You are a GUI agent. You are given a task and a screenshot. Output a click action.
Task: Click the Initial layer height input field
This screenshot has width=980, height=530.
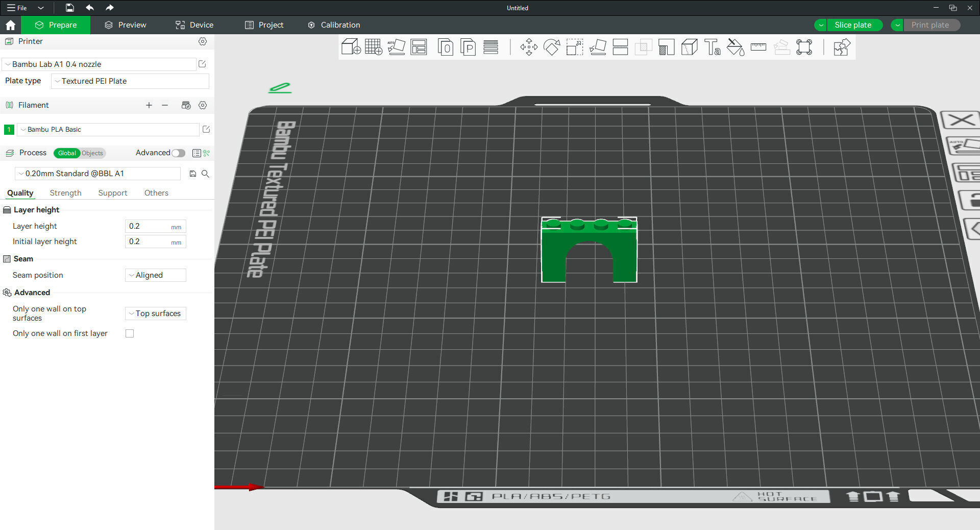click(x=155, y=242)
